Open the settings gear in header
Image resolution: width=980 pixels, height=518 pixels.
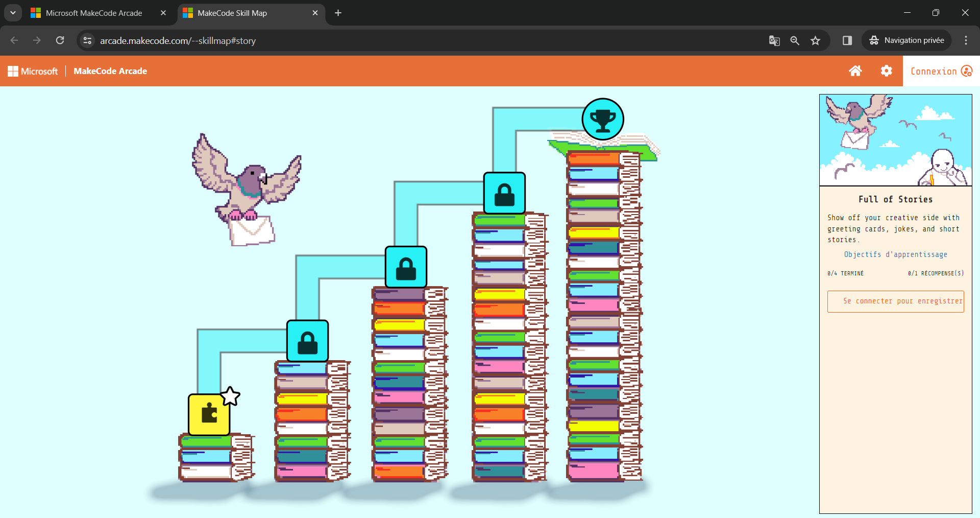pyautogui.click(x=887, y=71)
